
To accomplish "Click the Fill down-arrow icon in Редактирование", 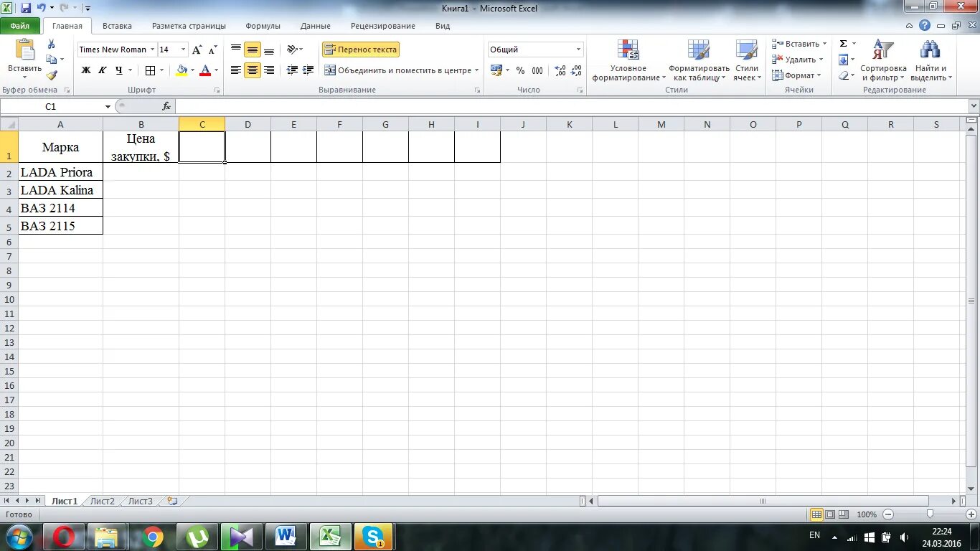I will [x=844, y=60].
